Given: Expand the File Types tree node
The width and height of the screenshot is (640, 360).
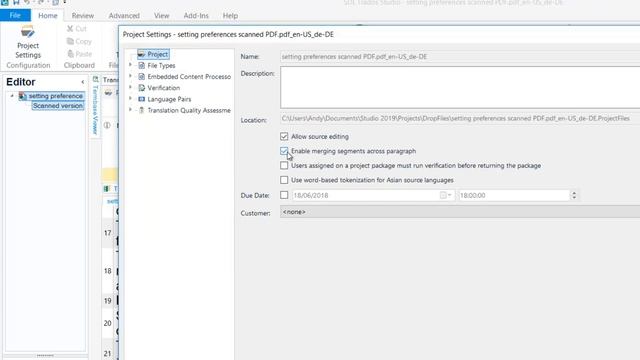Looking at the screenshot, I should coord(131,65).
